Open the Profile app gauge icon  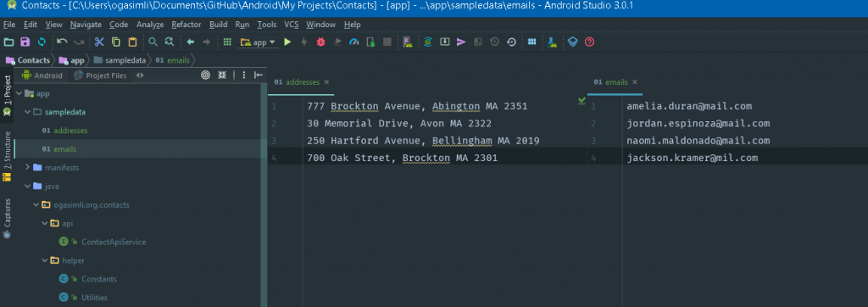[354, 42]
